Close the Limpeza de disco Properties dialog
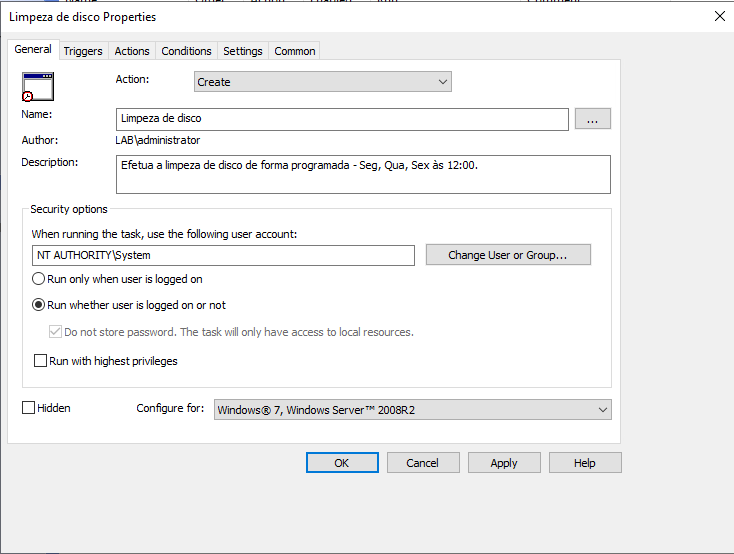The height and width of the screenshot is (554, 734). pyautogui.click(x=719, y=17)
